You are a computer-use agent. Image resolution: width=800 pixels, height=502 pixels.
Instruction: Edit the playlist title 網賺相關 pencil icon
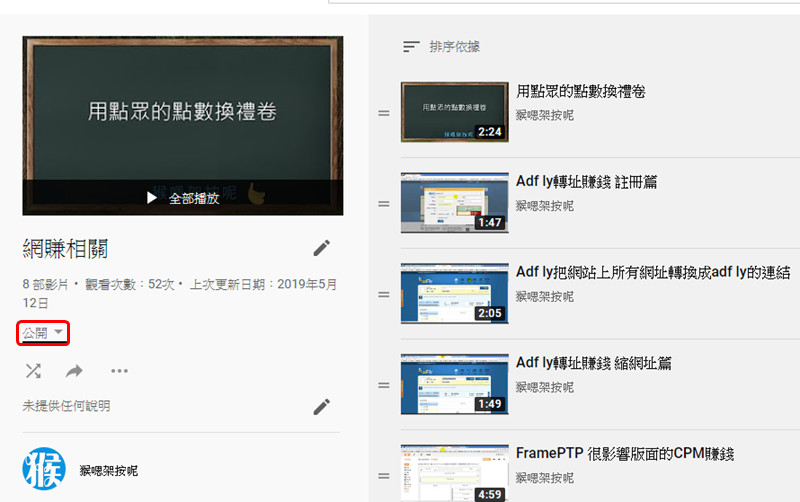pos(321,248)
